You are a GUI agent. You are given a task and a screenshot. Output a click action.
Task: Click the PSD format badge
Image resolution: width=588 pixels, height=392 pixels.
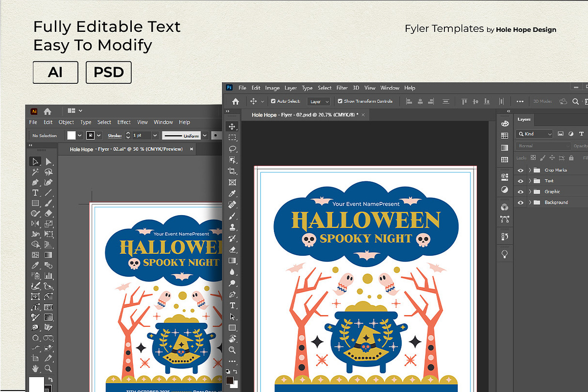[109, 73]
